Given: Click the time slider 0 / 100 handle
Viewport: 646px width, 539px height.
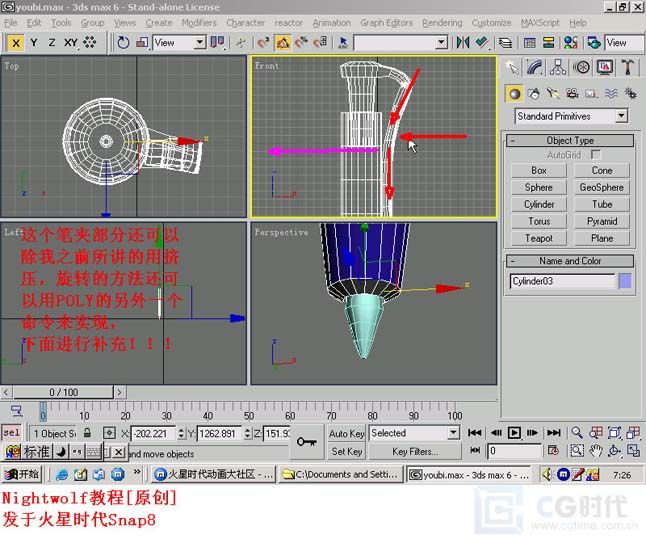Looking at the screenshot, I should (63, 392).
